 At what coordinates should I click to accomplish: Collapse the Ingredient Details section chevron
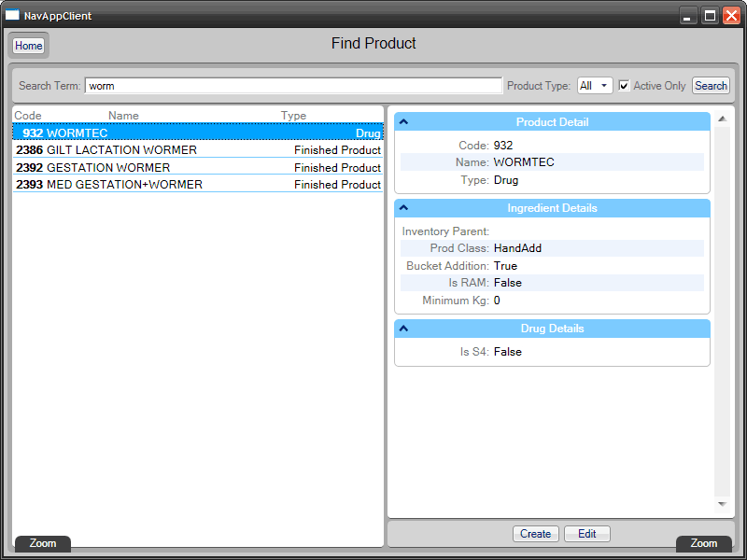coord(404,208)
